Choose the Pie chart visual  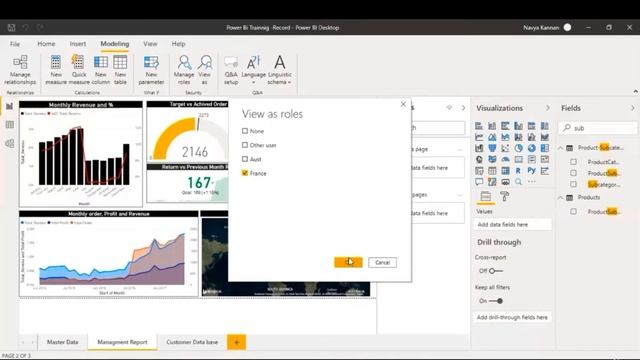point(518,148)
